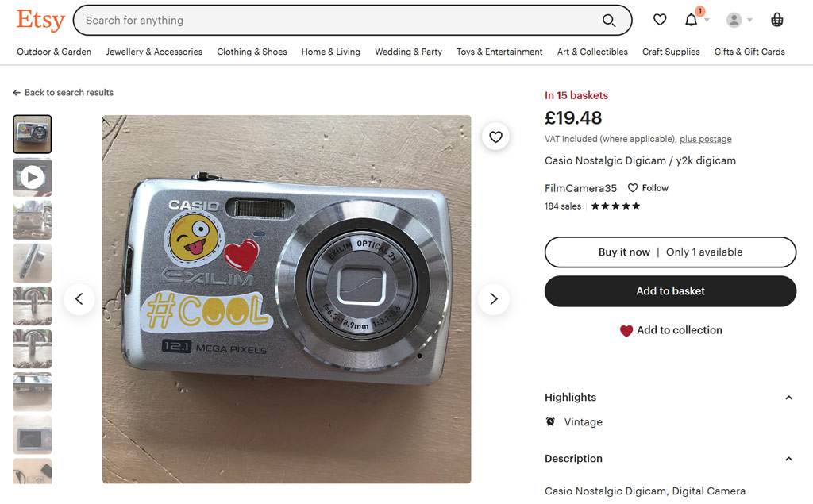The image size is (813, 504).
Task: Click the search magnifier icon
Action: point(609,21)
